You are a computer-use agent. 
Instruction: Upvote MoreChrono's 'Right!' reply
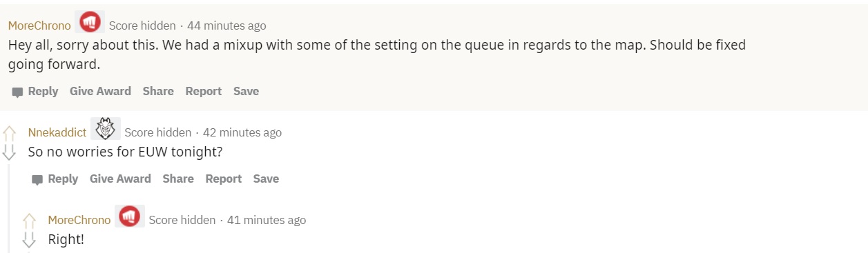(29, 220)
